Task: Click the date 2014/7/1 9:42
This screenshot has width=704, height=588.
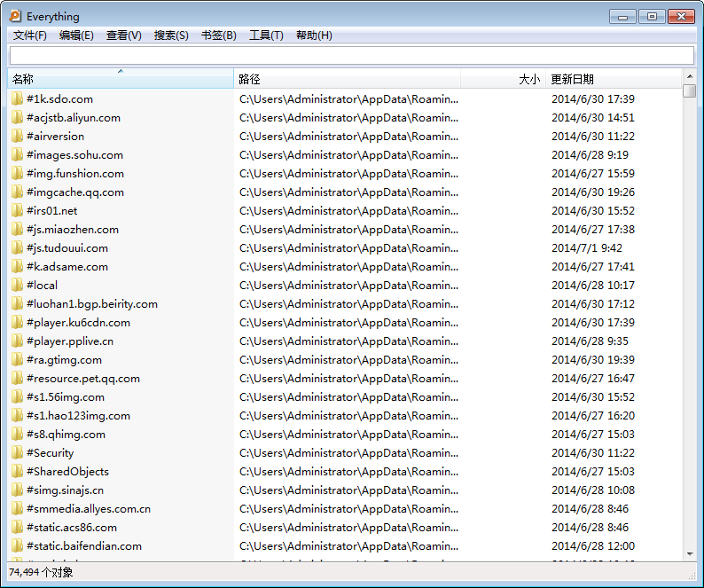Action: (x=587, y=248)
